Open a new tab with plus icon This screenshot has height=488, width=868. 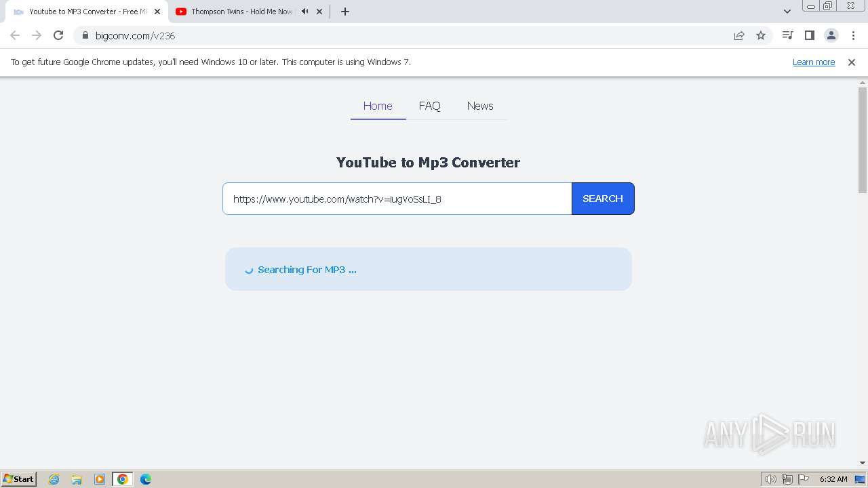344,12
